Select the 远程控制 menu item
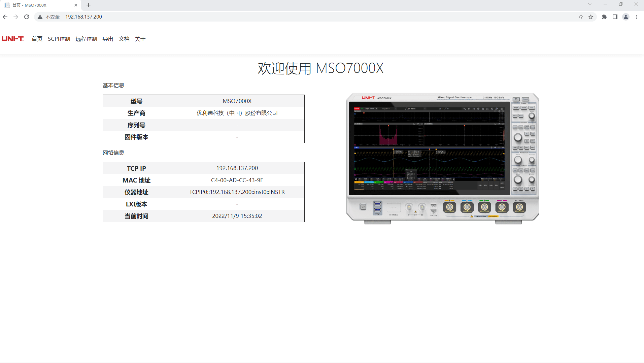 click(x=86, y=39)
